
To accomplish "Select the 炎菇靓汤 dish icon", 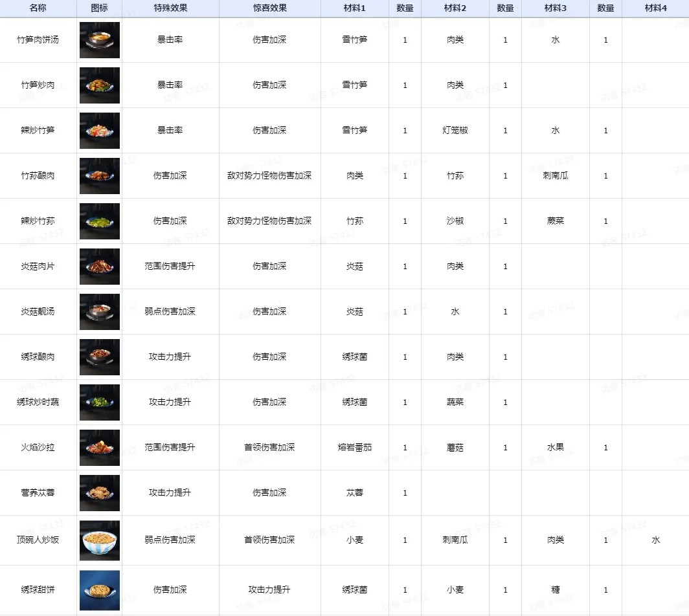I will click(100, 311).
